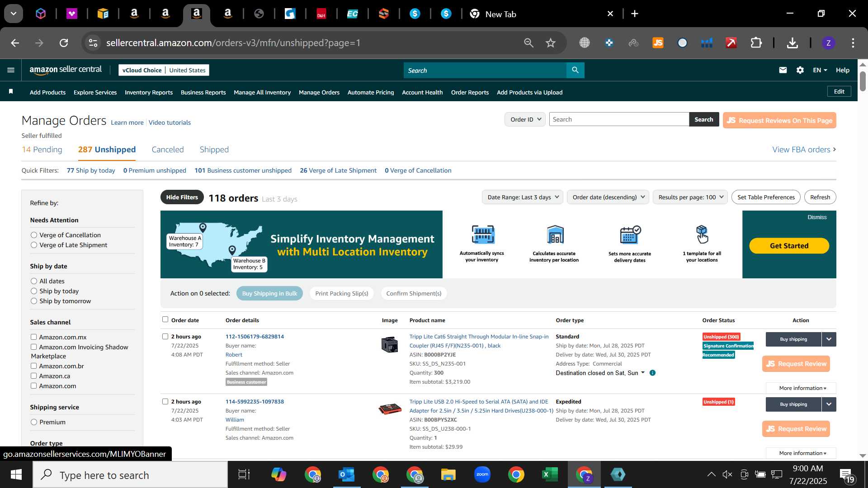The height and width of the screenshot is (488, 868).
Task: Open the tab list chevron in Chrome
Action: [14, 14]
